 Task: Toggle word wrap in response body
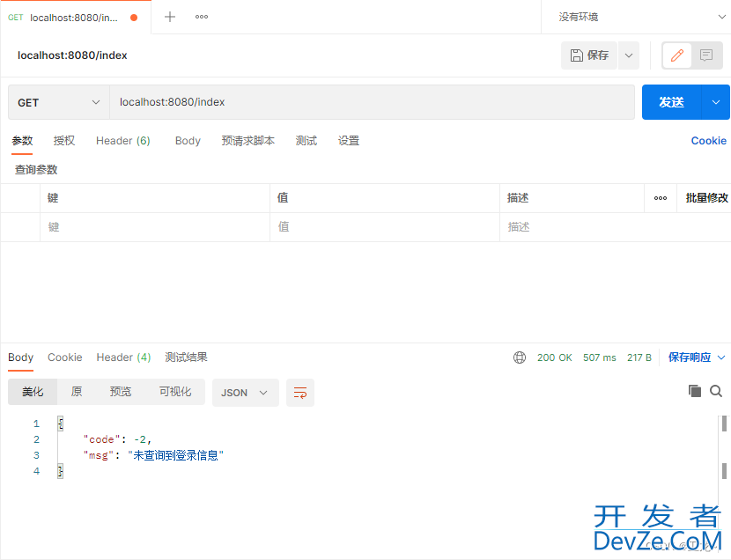click(x=299, y=393)
